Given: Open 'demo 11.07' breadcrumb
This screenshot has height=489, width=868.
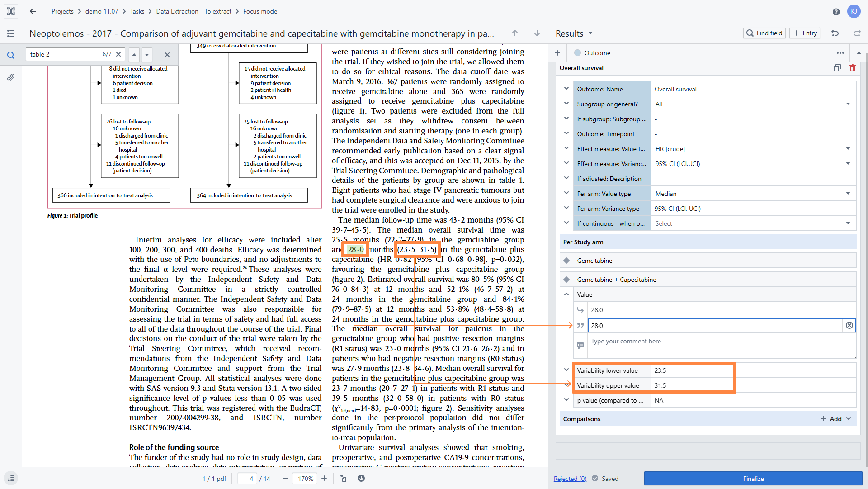Looking at the screenshot, I should coord(102,12).
